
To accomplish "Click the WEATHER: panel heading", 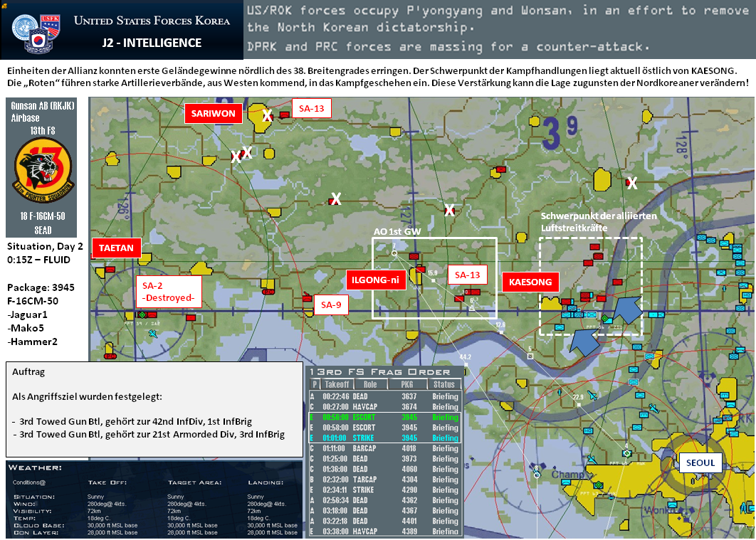I will (35, 467).
